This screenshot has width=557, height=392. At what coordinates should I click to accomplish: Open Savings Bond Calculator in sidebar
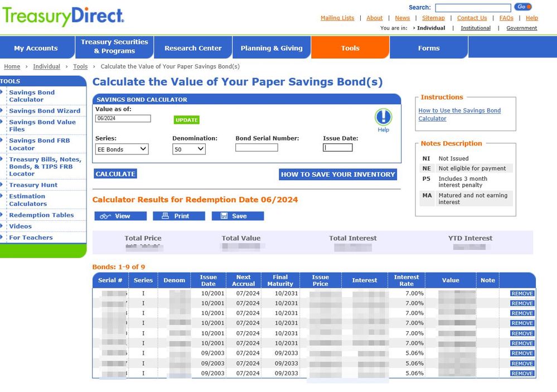click(x=32, y=96)
